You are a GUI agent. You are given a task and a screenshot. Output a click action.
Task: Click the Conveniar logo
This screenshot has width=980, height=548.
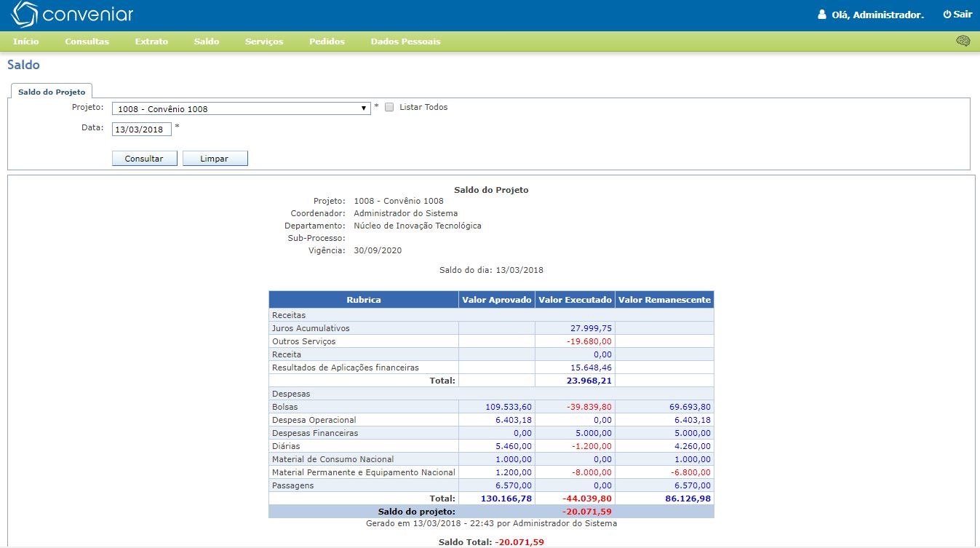click(73, 15)
